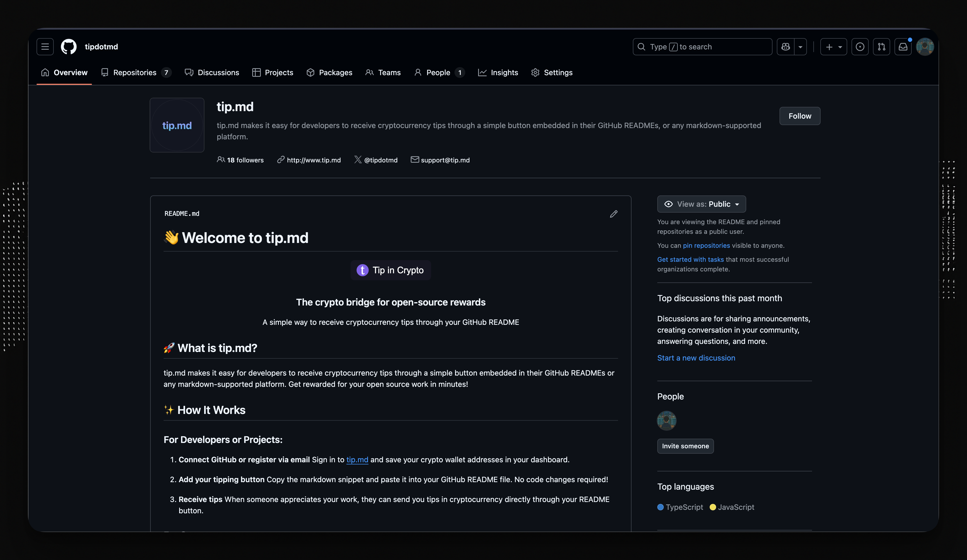The height and width of the screenshot is (560, 967).
Task: Open the user avatar menu
Action: 925,47
